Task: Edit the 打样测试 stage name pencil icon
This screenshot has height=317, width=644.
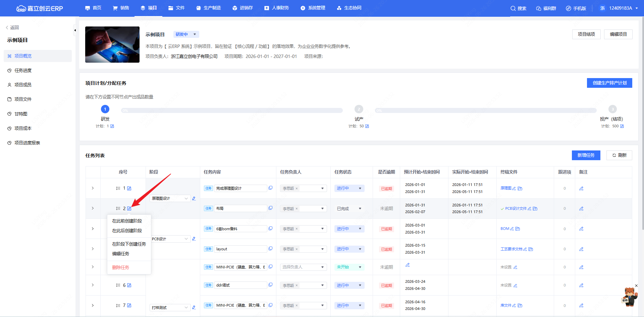Action: point(194,307)
